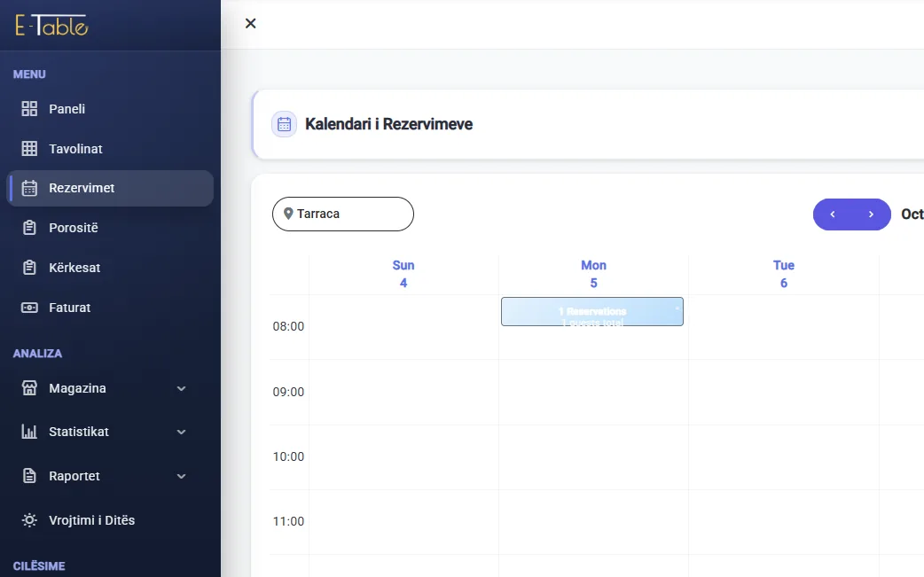Click the calendar icon beside Kalendari i Rezervimeve

tap(284, 124)
